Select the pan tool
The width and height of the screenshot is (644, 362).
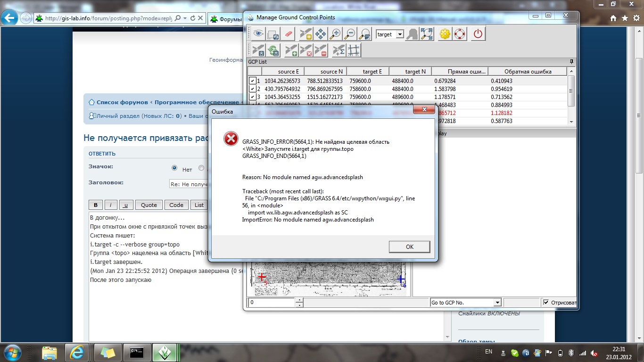click(x=321, y=34)
